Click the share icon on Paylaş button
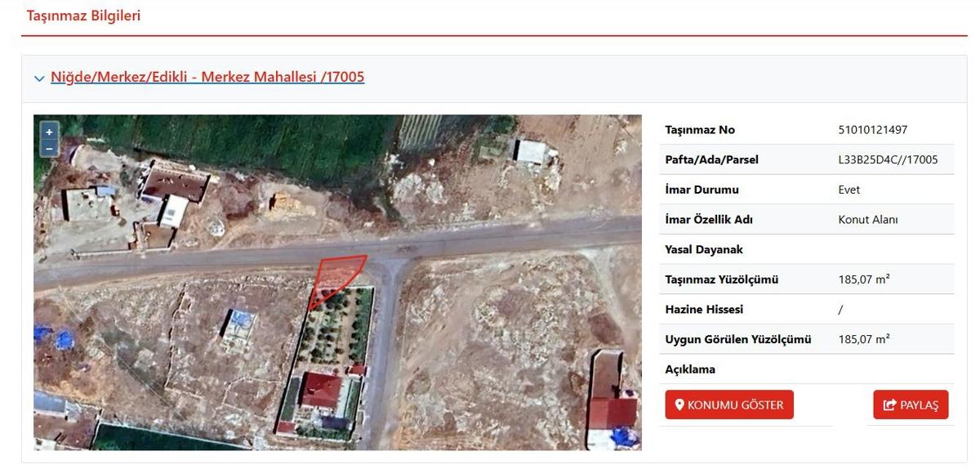This screenshot has height=474, width=980. pos(889,405)
